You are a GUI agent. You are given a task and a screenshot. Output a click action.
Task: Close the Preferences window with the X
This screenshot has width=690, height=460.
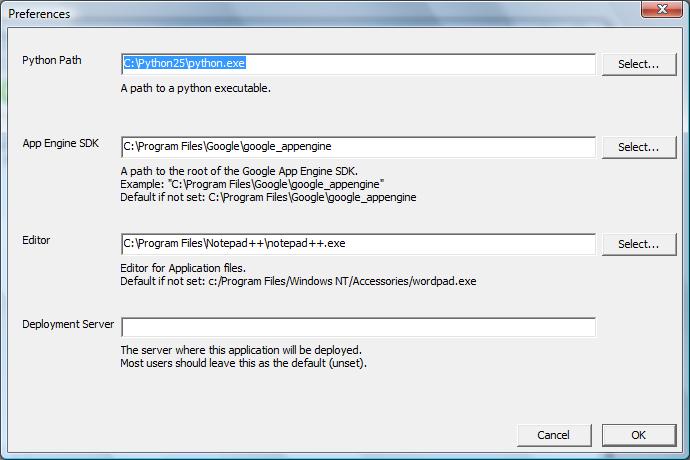(x=662, y=9)
